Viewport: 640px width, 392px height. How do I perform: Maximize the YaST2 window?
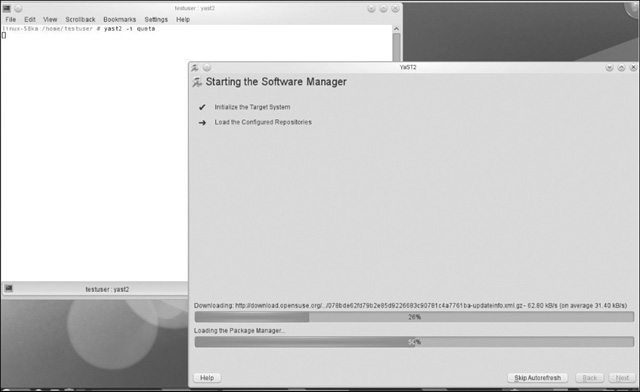coord(621,67)
